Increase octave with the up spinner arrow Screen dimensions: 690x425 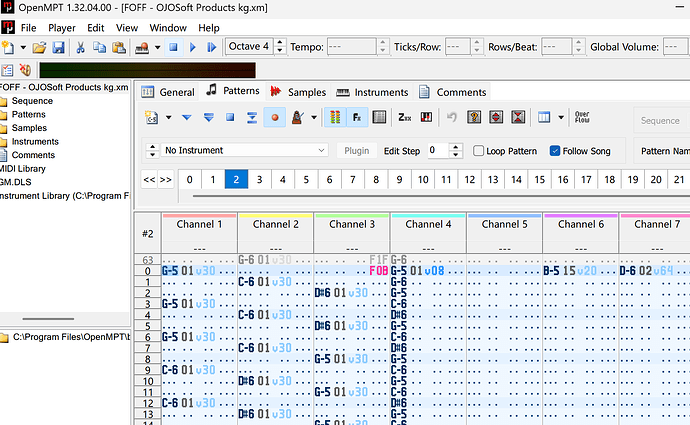tap(280, 42)
